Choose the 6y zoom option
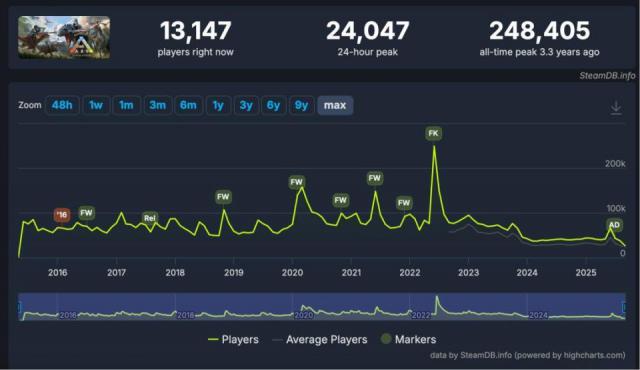Viewport: 640px width, 370px height. pos(273,105)
